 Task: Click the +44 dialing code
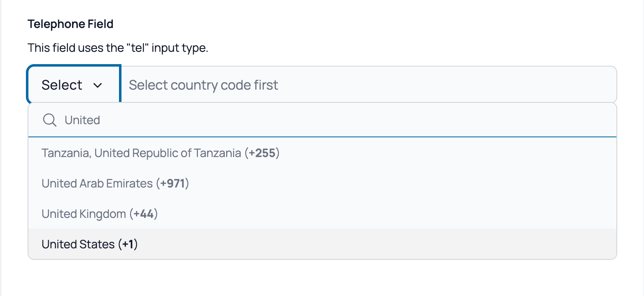[x=143, y=214]
